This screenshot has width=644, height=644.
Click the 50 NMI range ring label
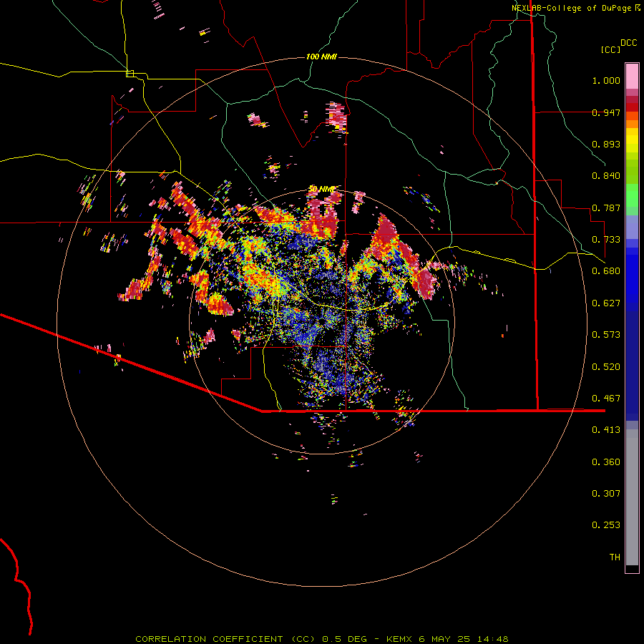click(x=321, y=189)
